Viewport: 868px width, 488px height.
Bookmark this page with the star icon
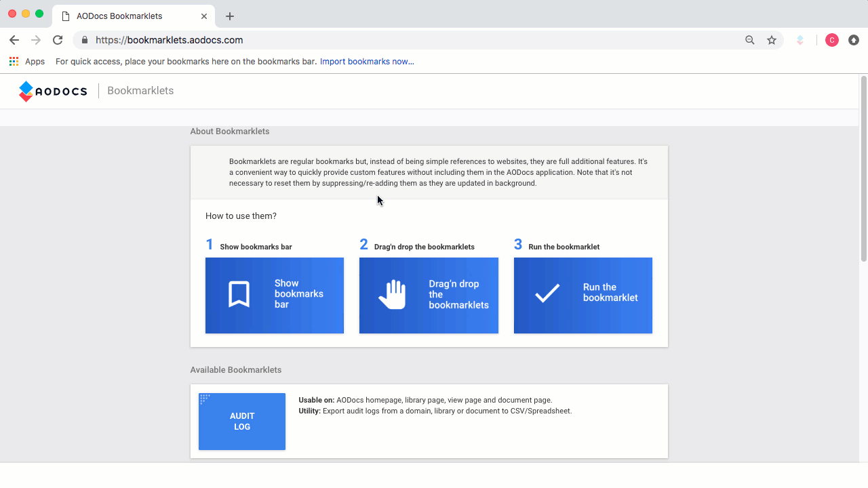(772, 40)
